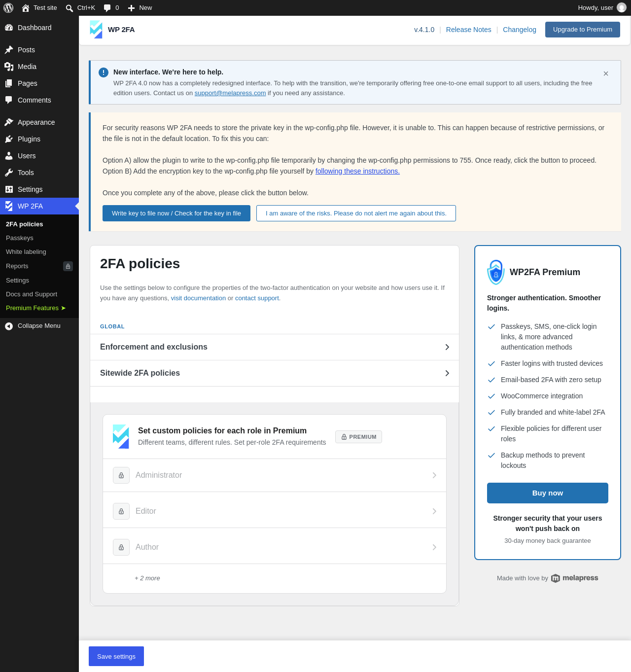631x672 pixels.
Task: Click the Buy now button
Action: tap(548, 493)
